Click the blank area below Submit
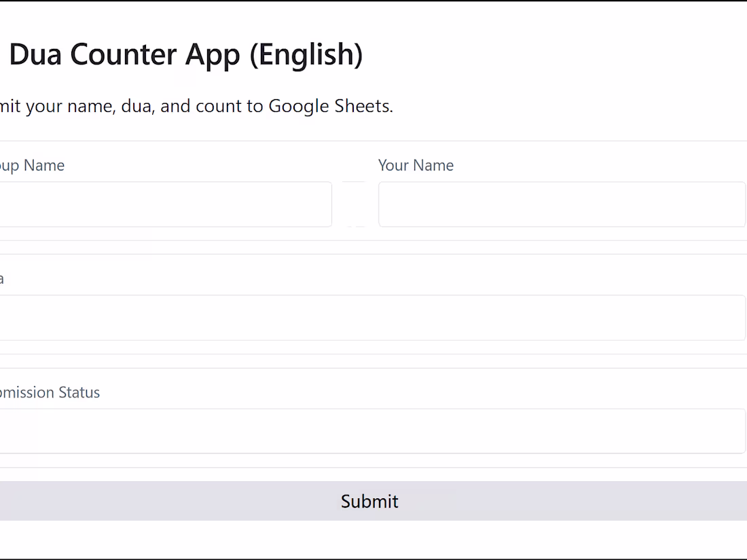 click(x=373, y=536)
